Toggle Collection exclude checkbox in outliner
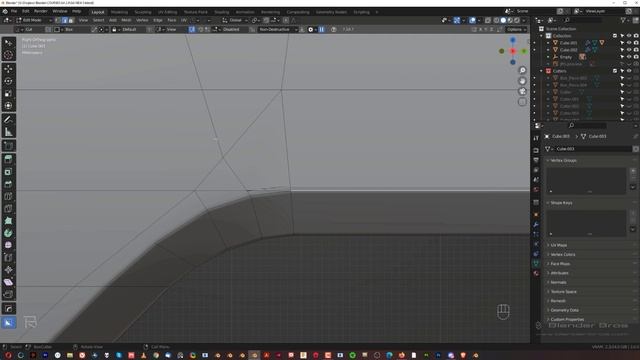The width and height of the screenshot is (640, 360). click(615, 36)
